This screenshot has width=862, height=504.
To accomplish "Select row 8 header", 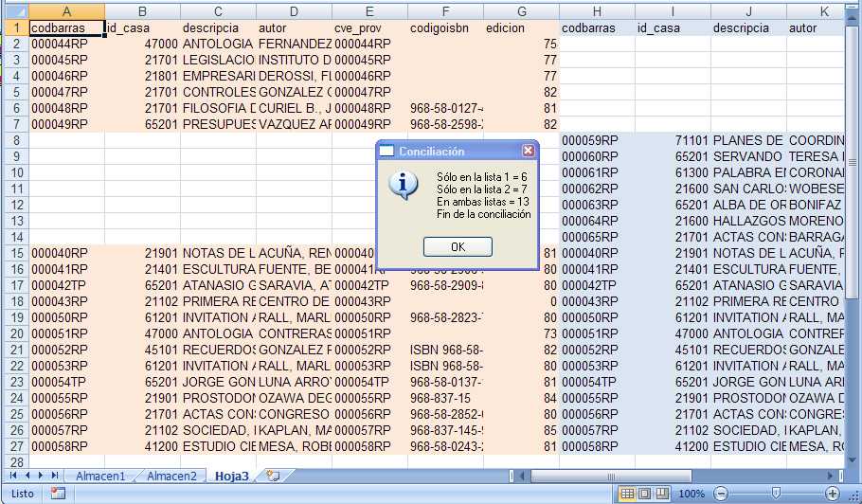I will (x=16, y=140).
